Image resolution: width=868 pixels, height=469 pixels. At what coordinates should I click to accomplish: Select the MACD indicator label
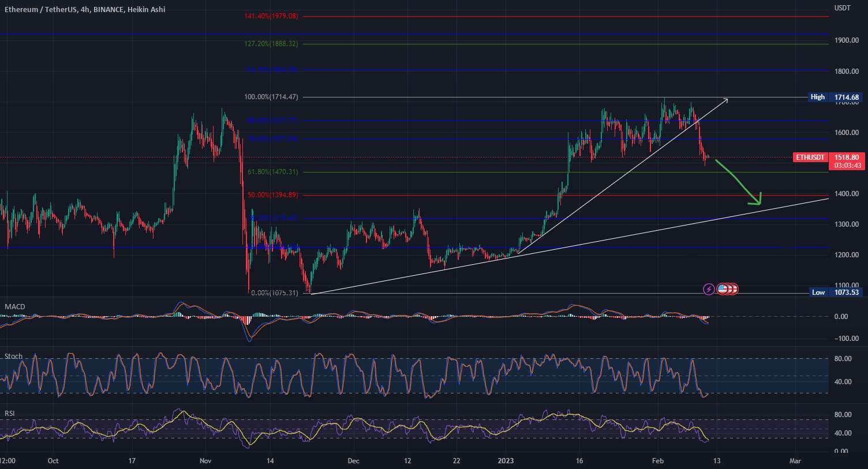pyautogui.click(x=14, y=307)
